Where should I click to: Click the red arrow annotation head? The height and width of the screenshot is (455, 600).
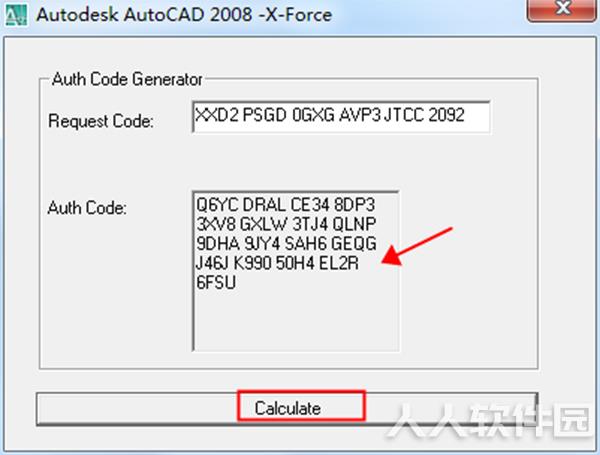pos(393,256)
